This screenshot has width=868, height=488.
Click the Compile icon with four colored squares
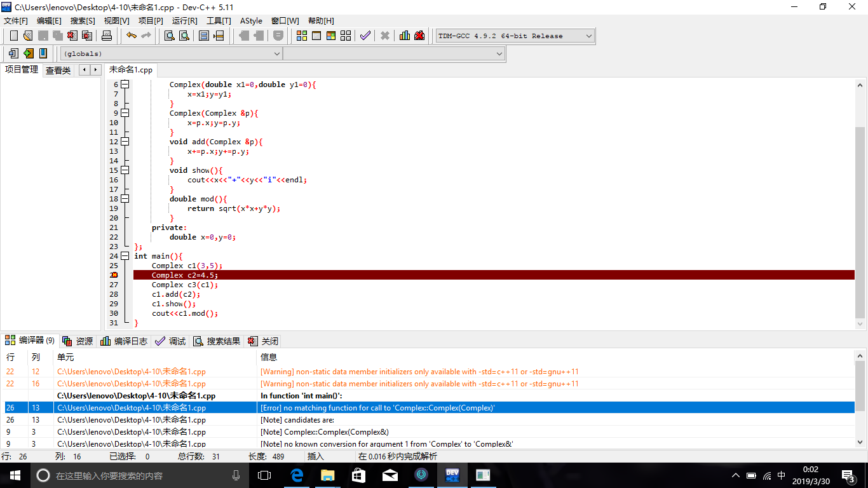302,36
